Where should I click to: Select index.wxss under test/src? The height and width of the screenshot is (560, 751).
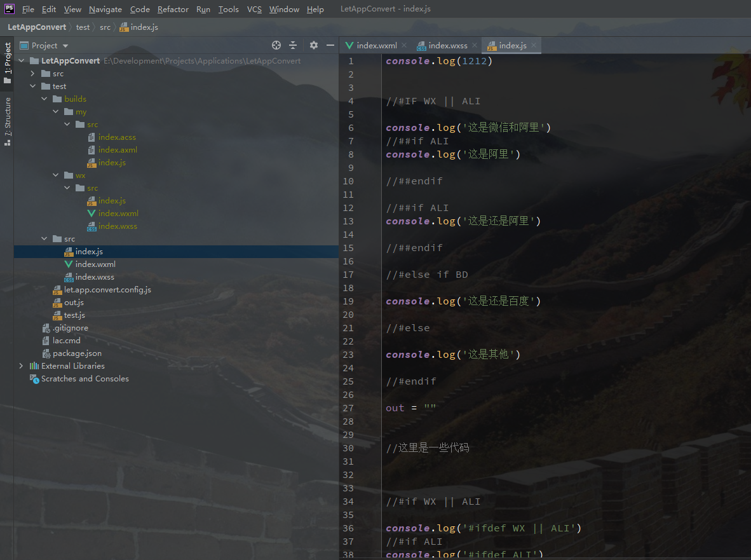95,277
